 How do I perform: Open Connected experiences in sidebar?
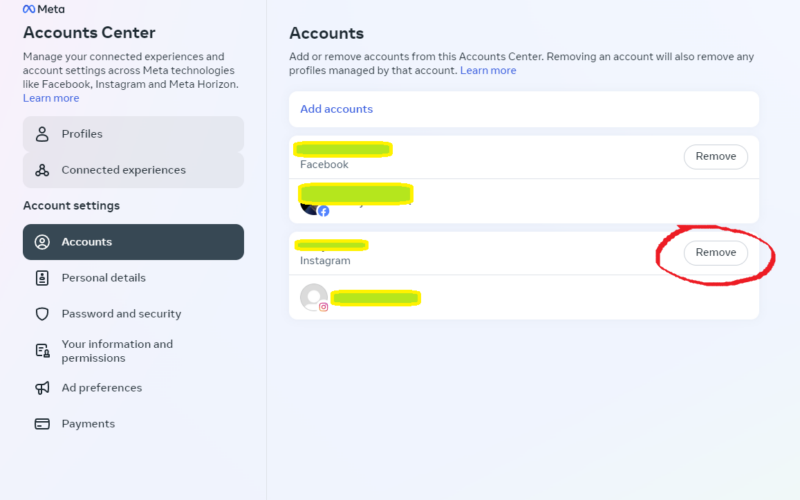tap(133, 170)
